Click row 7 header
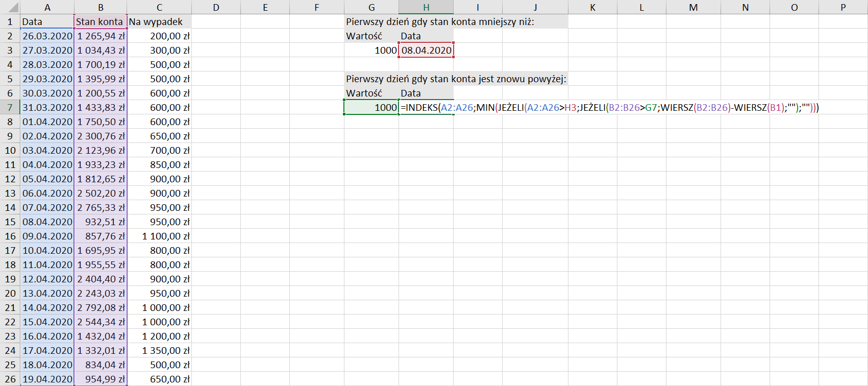The height and width of the screenshot is (386, 868). click(x=10, y=108)
